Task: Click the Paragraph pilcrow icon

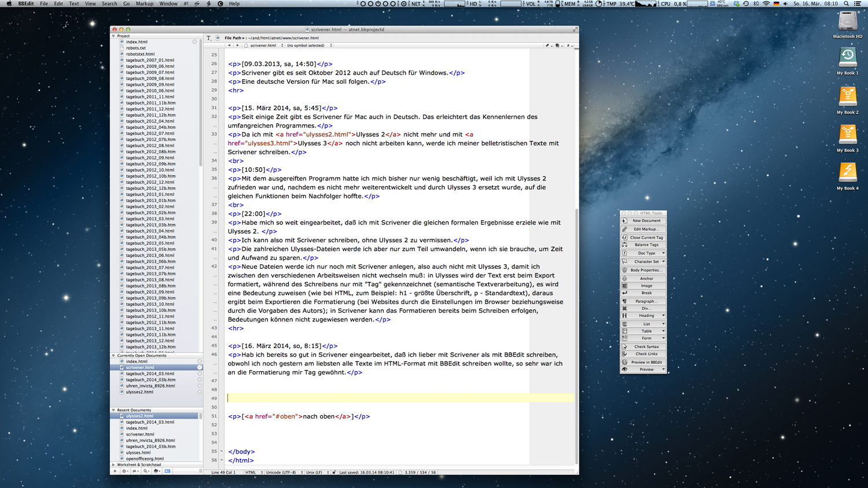Action: [x=624, y=301]
